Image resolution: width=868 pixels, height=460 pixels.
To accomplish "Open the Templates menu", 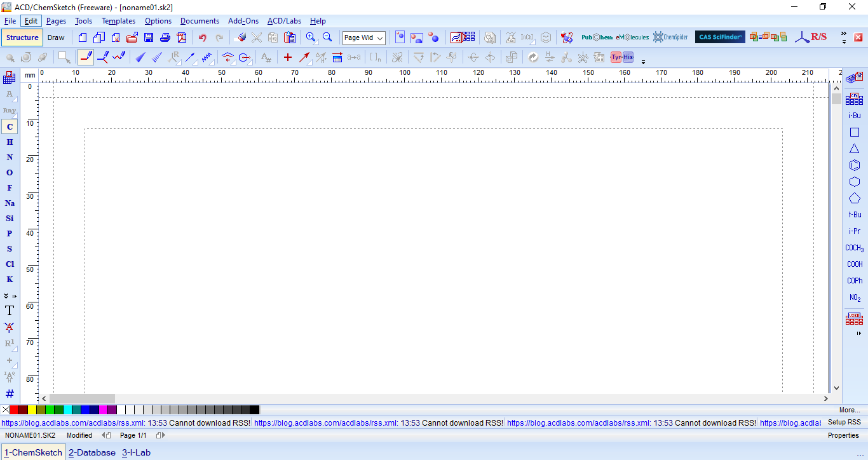I will [x=118, y=21].
